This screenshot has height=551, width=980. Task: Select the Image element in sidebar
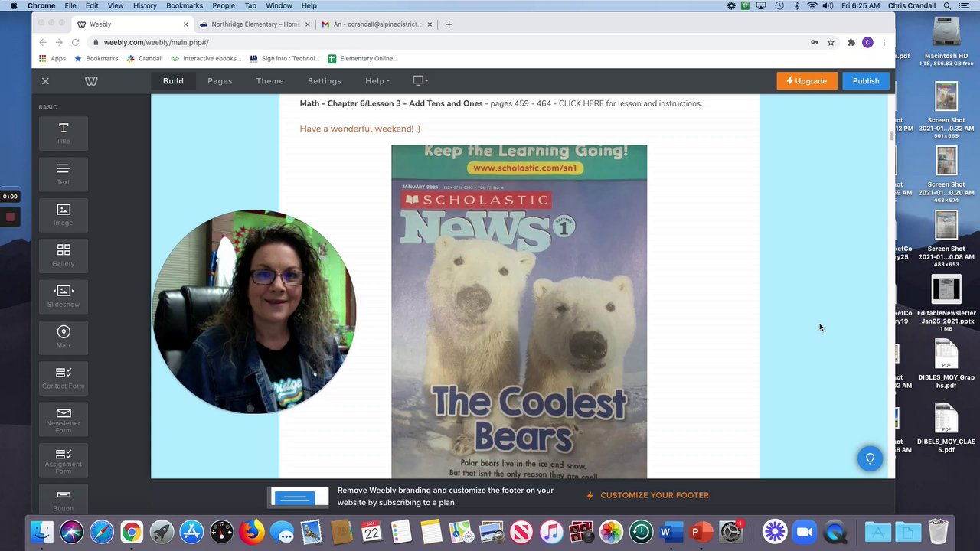[64, 214]
